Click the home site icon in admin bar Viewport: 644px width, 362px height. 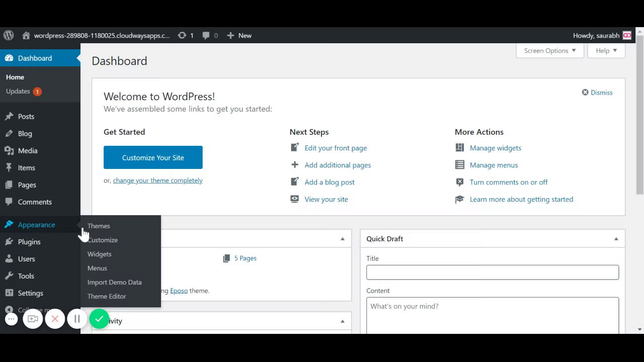click(x=26, y=35)
